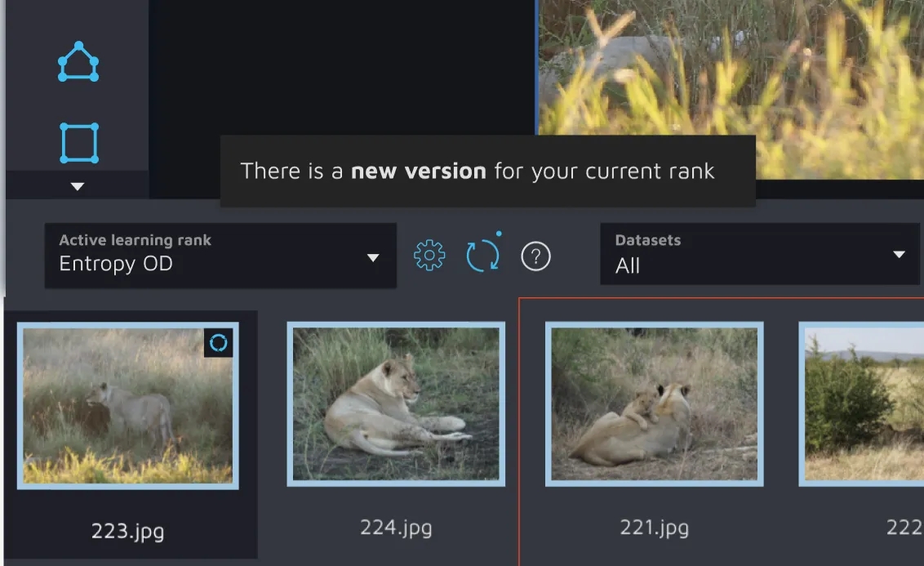Click the 223.jpg file name label
This screenshot has height=566, width=924.
(x=127, y=532)
